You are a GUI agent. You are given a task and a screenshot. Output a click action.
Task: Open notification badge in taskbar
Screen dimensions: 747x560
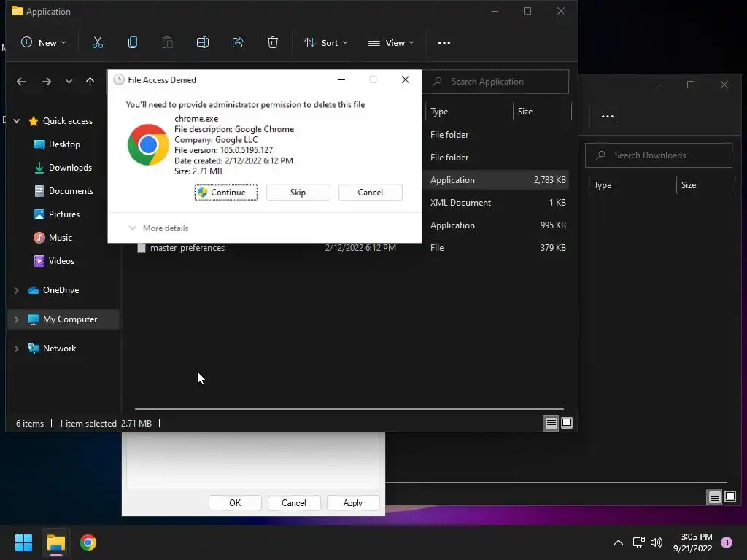point(727,542)
